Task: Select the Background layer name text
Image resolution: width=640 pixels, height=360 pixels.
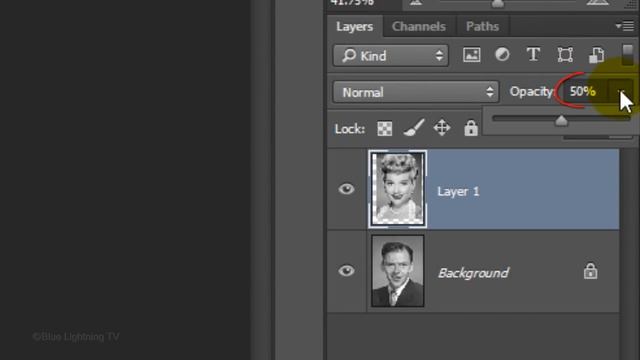Action: pyautogui.click(x=473, y=273)
